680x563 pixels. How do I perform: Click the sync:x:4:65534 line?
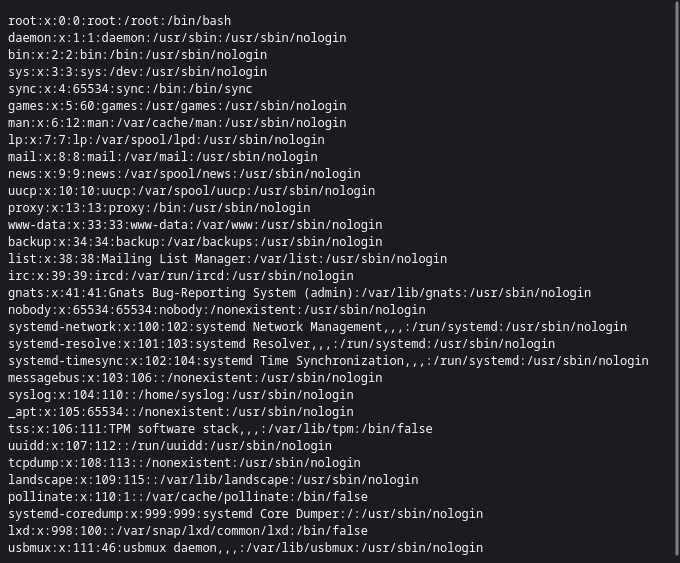(130, 89)
